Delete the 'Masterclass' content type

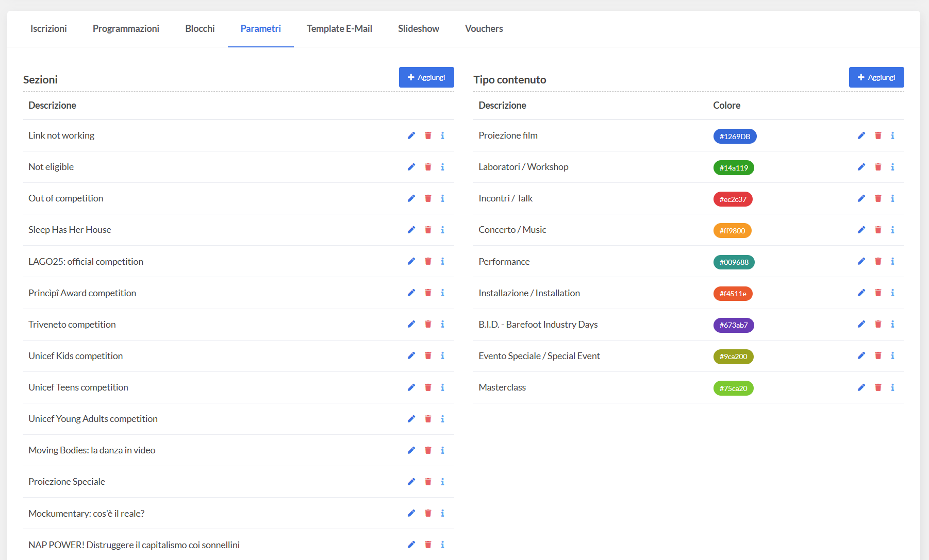point(878,387)
